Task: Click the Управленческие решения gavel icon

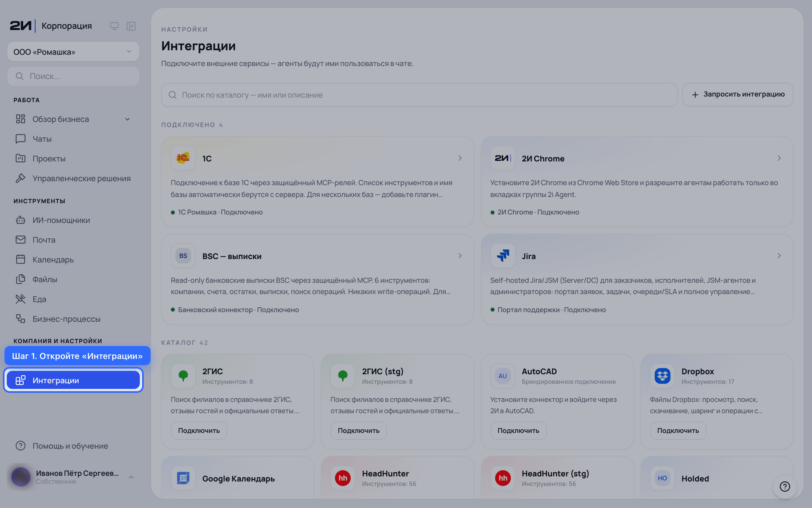Action: pos(21,178)
